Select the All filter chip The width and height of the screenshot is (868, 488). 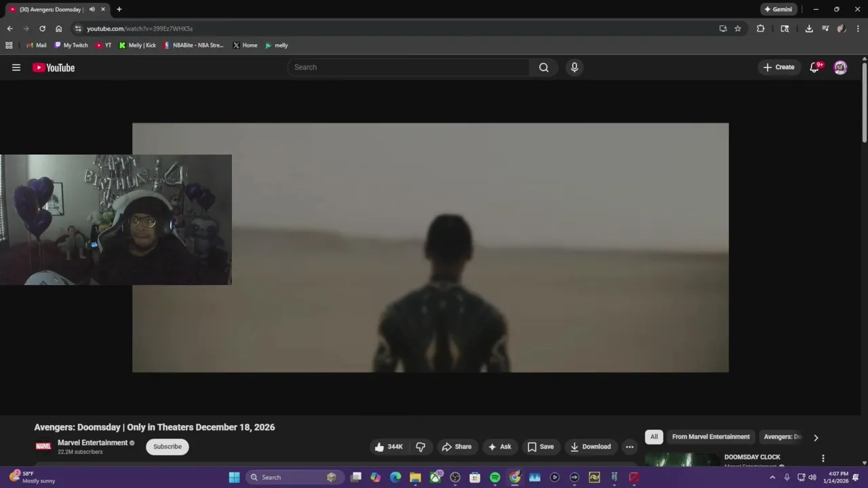tap(654, 436)
